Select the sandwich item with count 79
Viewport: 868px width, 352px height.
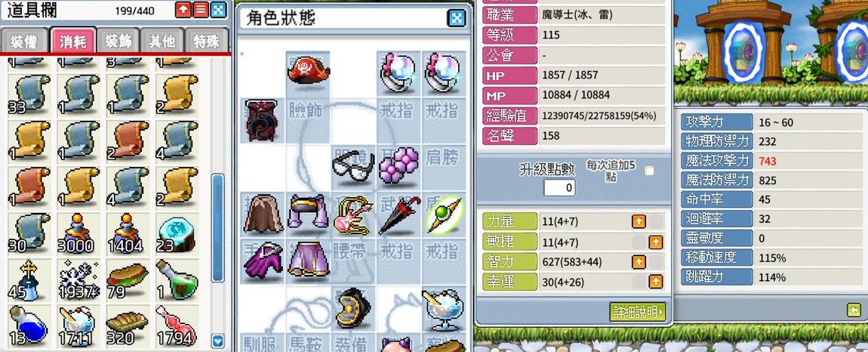tap(127, 278)
